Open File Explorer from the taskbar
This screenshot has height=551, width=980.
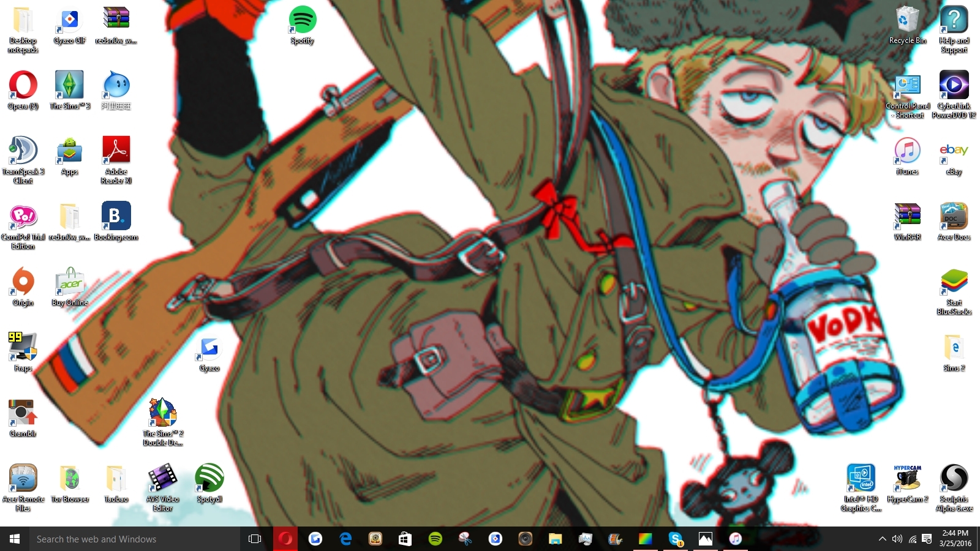tap(556, 539)
